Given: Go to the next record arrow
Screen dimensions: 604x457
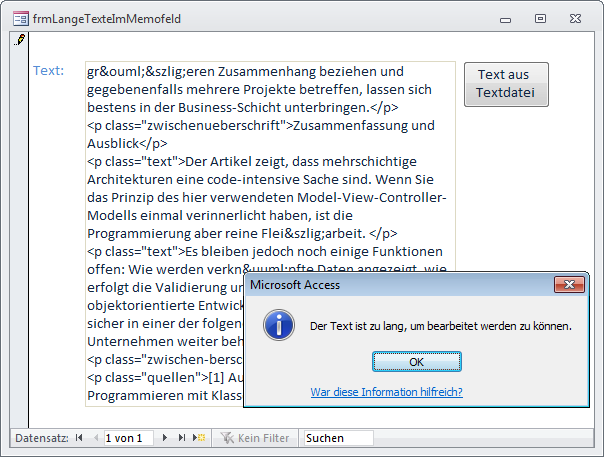Looking at the screenshot, I should pos(166,438).
